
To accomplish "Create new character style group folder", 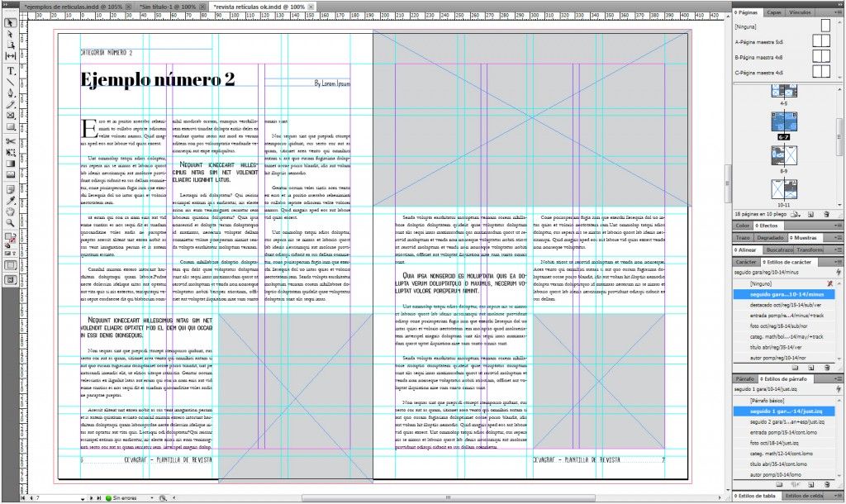I will (x=796, y=368).
